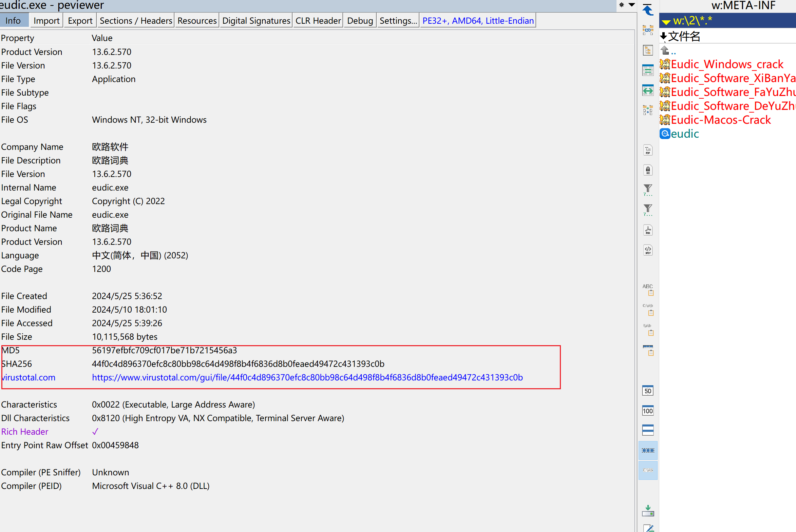Switch to the Debug tab
Viewport: 796px width, 532px height.
point(360,21)
